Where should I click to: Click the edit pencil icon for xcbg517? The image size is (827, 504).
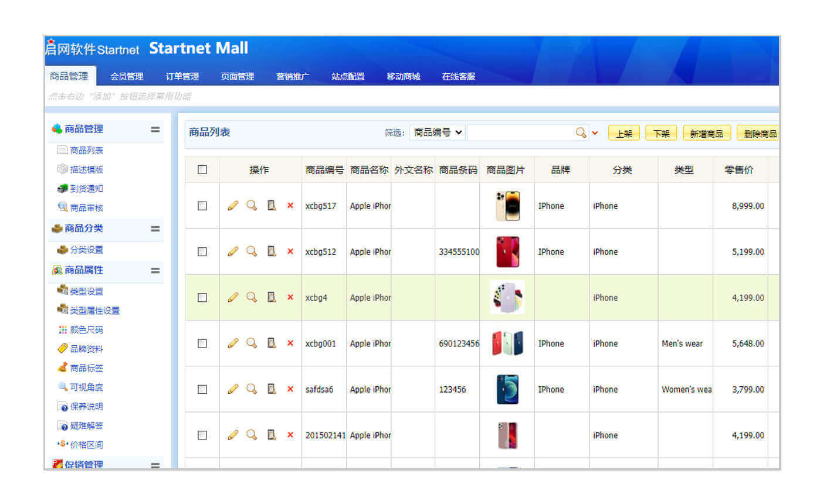click(233, 206)
